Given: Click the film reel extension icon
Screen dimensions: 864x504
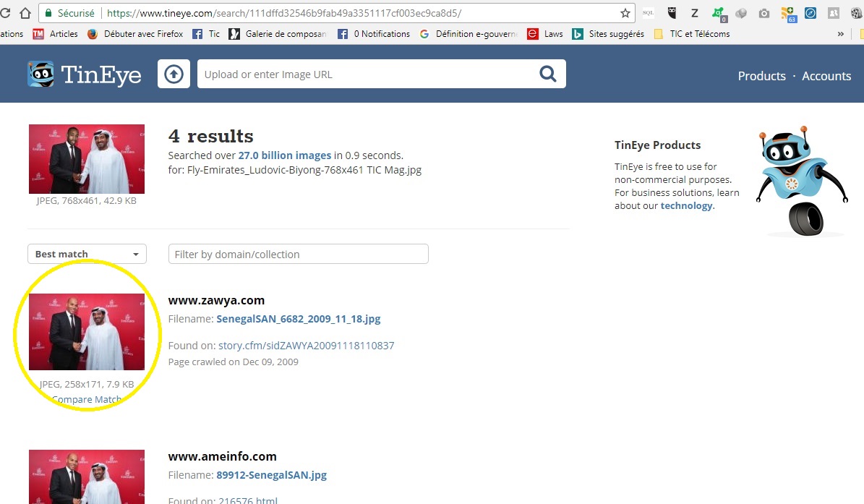Looking at the screenshot, I should (x=857, y=13).
